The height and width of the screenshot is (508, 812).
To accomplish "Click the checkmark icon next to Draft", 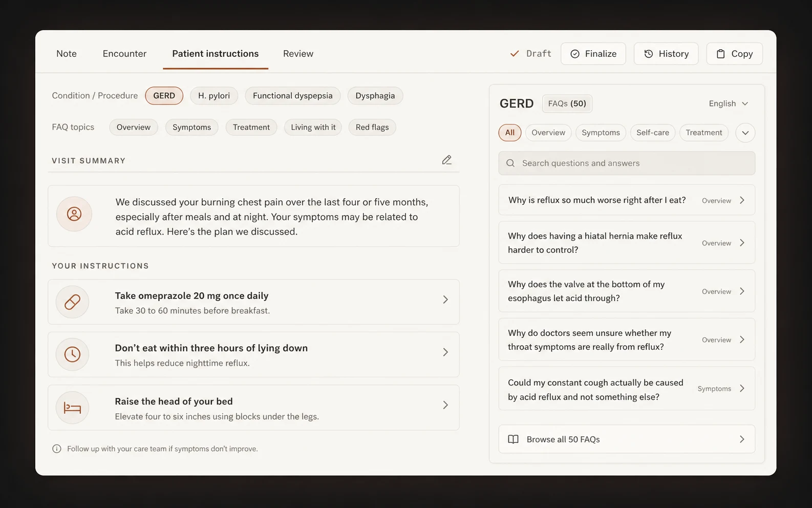I will [x=515, y=54].
